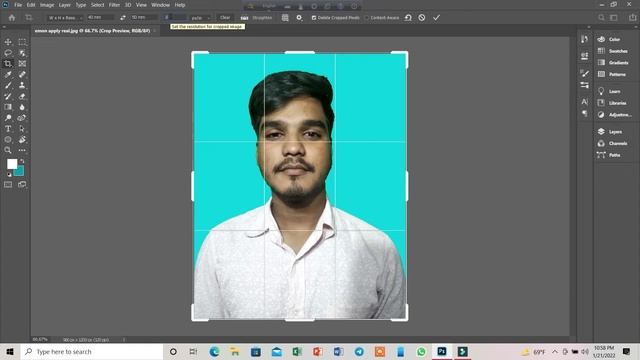This screenshot has width=640, height=360.
Task: Select the Hand tool
Action: [x=22, y=140]
